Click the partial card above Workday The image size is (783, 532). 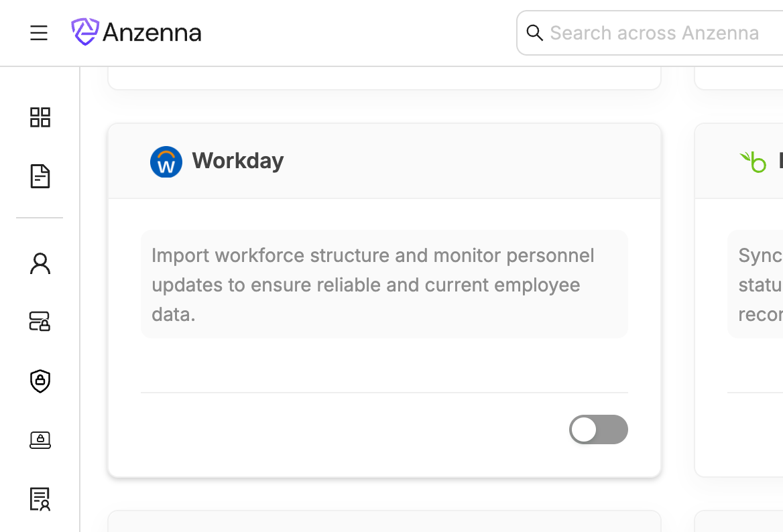pos(384,78)
